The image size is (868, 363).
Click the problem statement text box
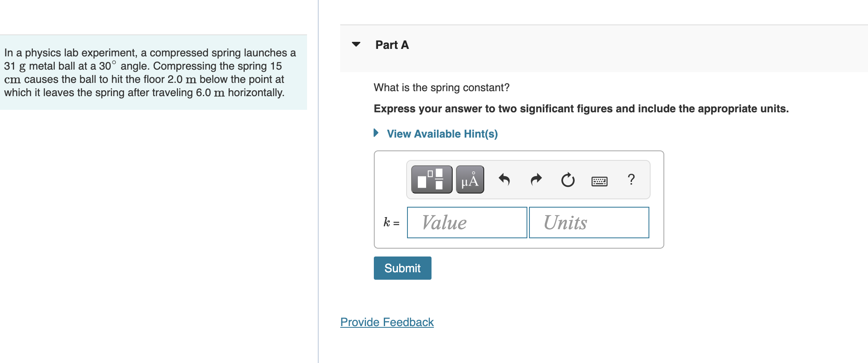[x=153, y=73]
